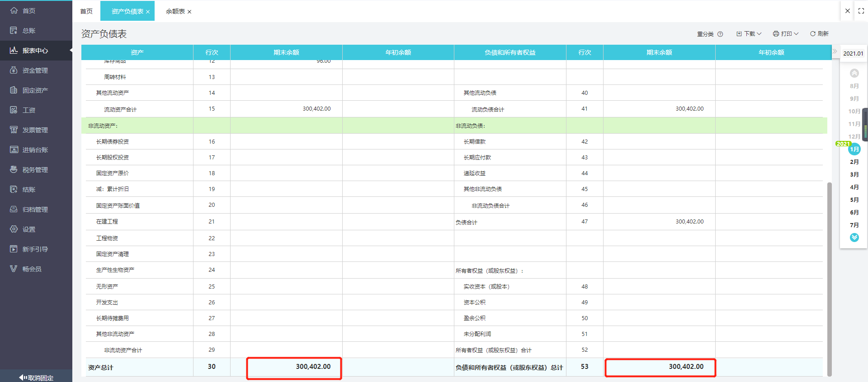Select 3月 in the period timeline
The image size is (868, 382).
pyautogui.click(x=854, y=175)
